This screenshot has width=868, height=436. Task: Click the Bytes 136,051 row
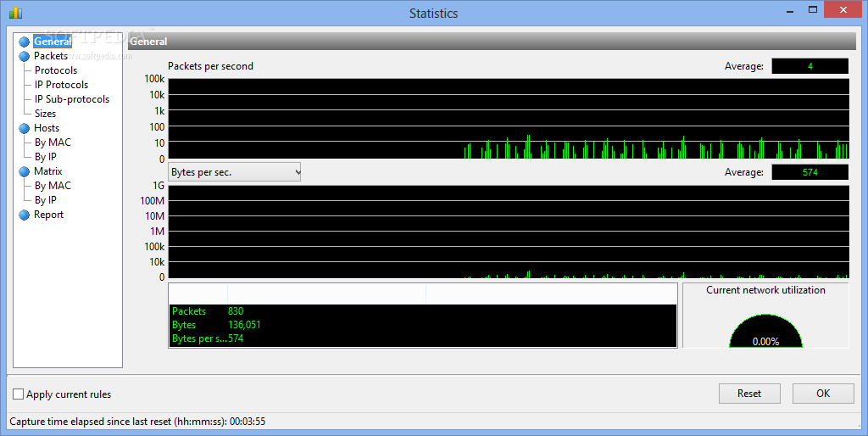tap(423, 325)
